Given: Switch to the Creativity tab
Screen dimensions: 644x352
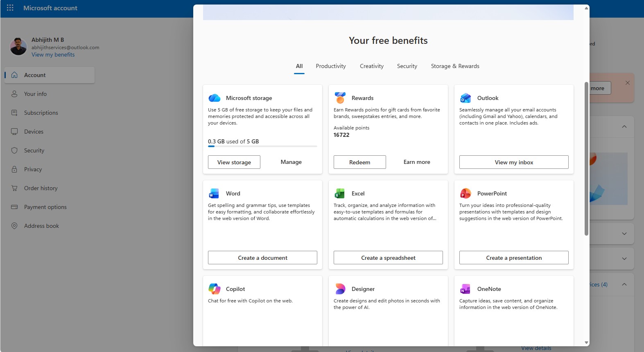Looking at the screenshot, I should click(372, 66).
